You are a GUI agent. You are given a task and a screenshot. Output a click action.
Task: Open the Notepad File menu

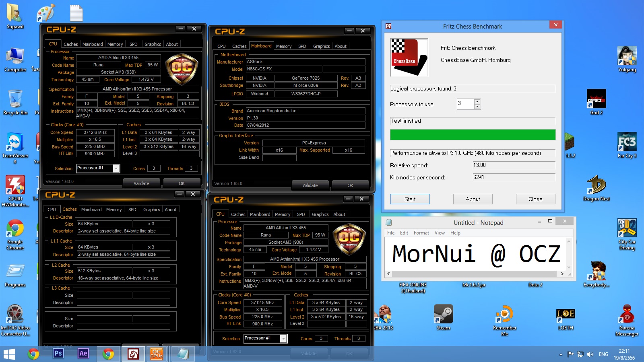pyautogui.click(x=391, y=233)
